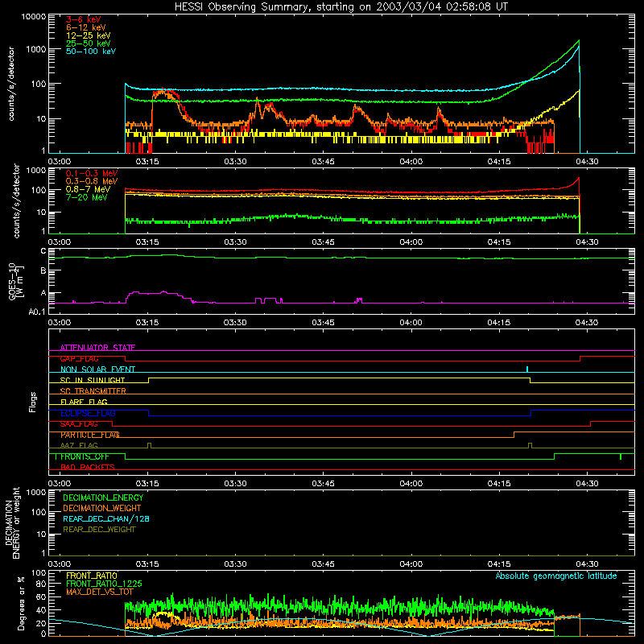The height and width of the screenshot is (644, 644).
Task: Select the MAX_DET_VS_TOT legend label
Action: point(100,592)
